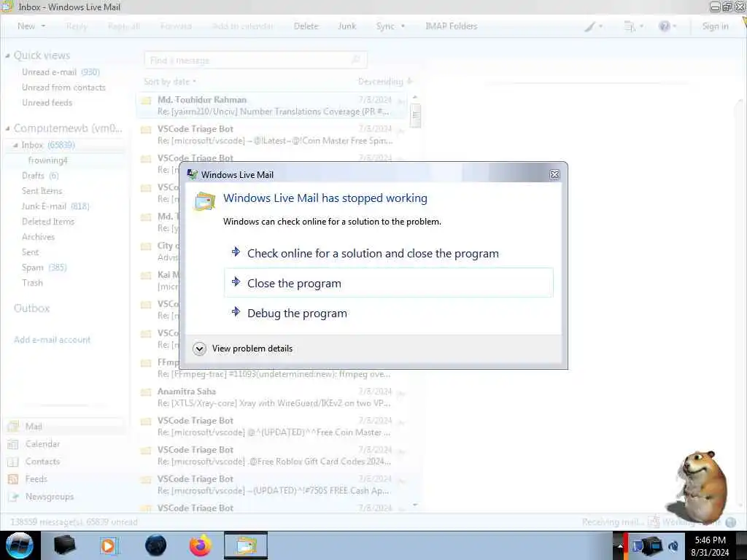Flag the Md. Touhidur Rahman message

[x=400, y=101]
